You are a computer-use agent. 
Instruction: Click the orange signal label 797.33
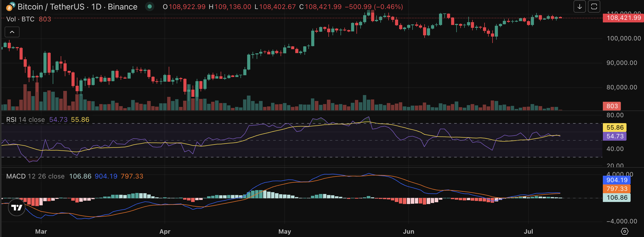coord(617,189)
